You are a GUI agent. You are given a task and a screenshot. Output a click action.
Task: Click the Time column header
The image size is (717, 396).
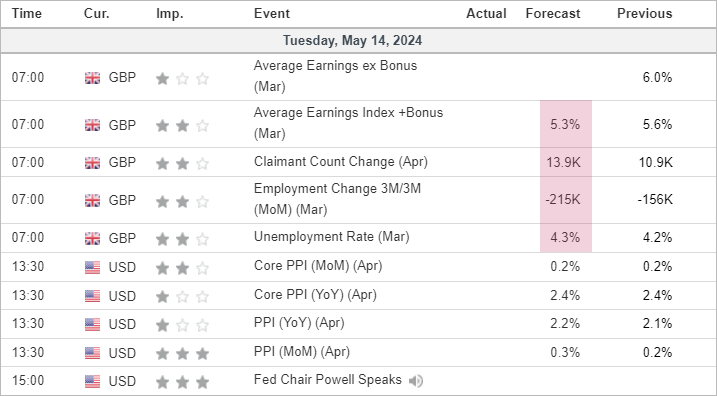click(x=27, y=14)
